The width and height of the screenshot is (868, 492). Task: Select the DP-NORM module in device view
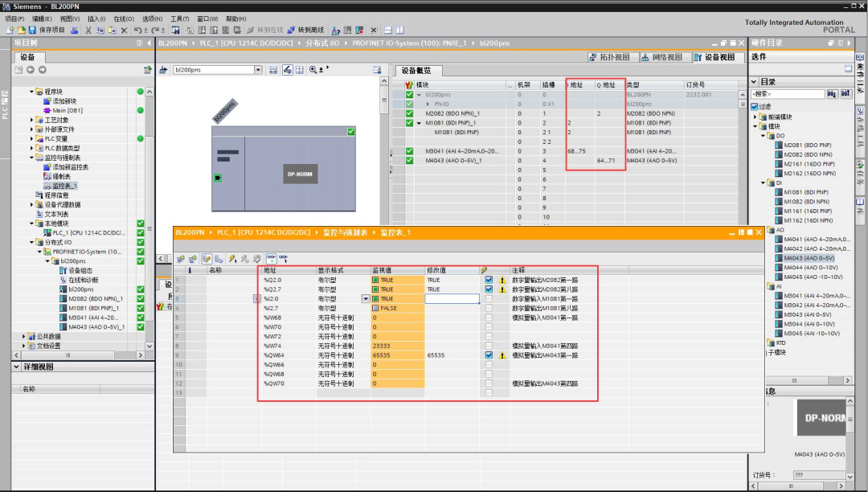[x=300, y=174]
